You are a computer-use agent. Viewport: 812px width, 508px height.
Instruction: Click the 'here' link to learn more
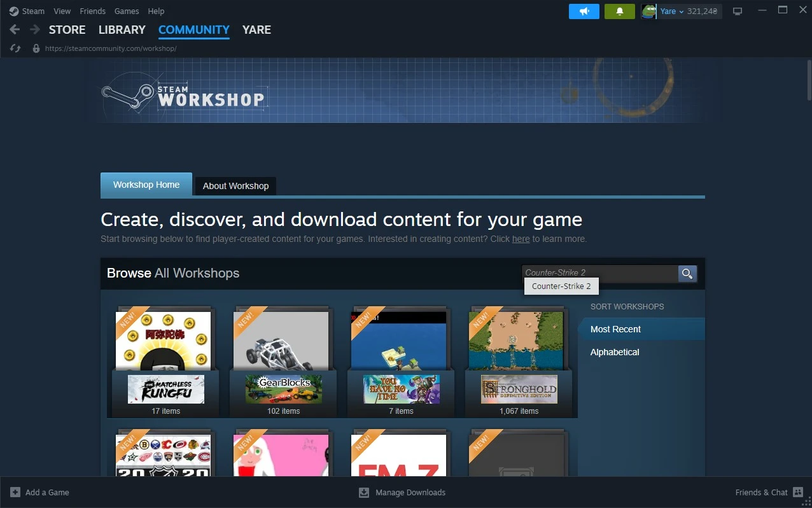click(521, 239)
